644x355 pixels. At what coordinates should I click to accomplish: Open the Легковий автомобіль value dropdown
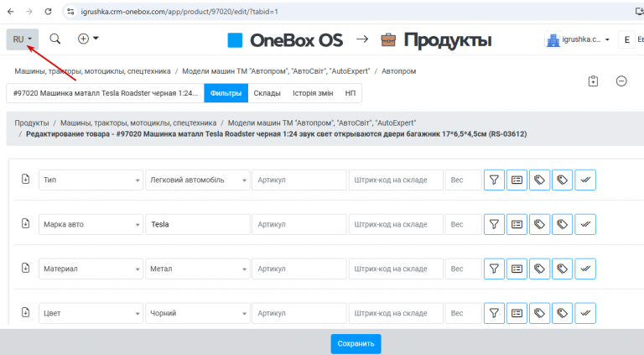pos(198,180)
